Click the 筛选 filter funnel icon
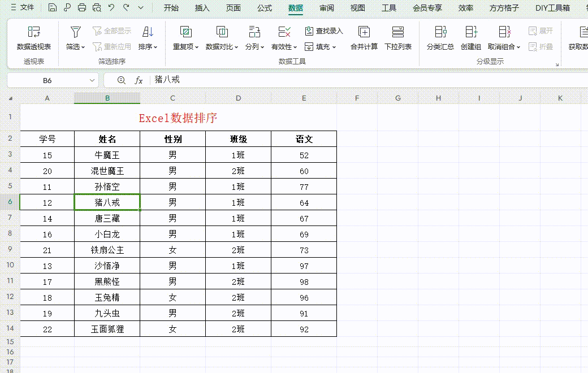 [x=75, y=32]
